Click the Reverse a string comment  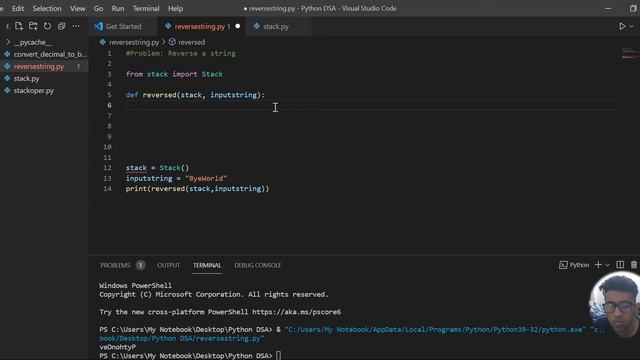[181, 53]
